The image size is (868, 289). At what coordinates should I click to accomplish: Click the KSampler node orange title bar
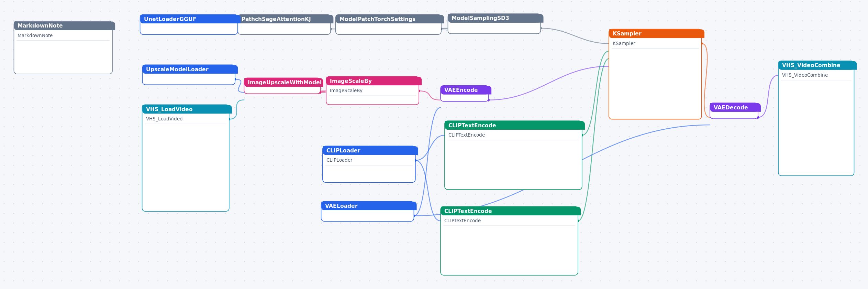[656, 33]
